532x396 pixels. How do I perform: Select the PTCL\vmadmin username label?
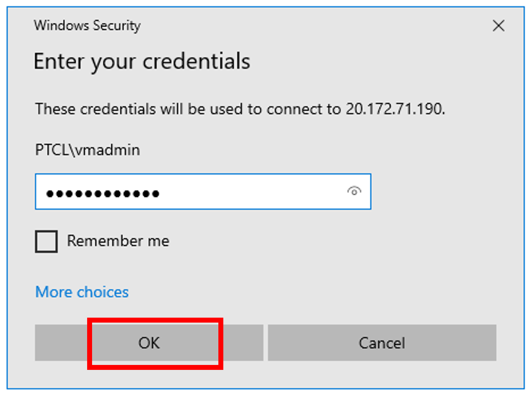pyautogui.click(x=87, y=150)
